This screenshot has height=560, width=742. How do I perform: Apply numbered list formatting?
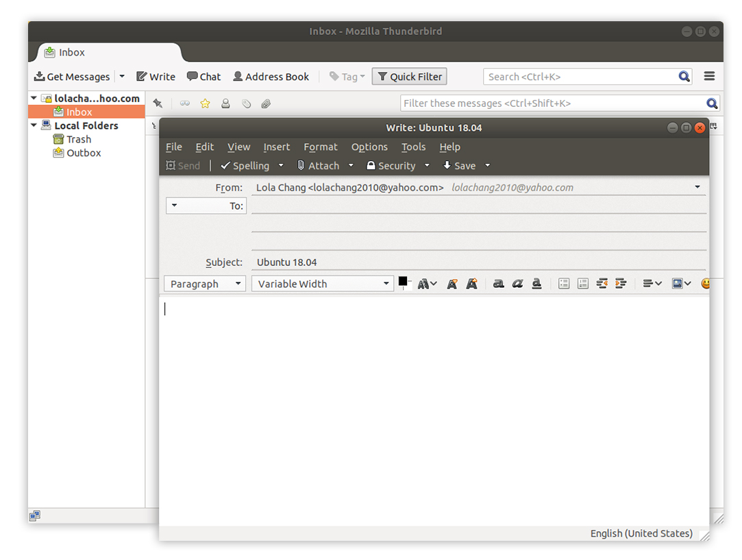583,284
